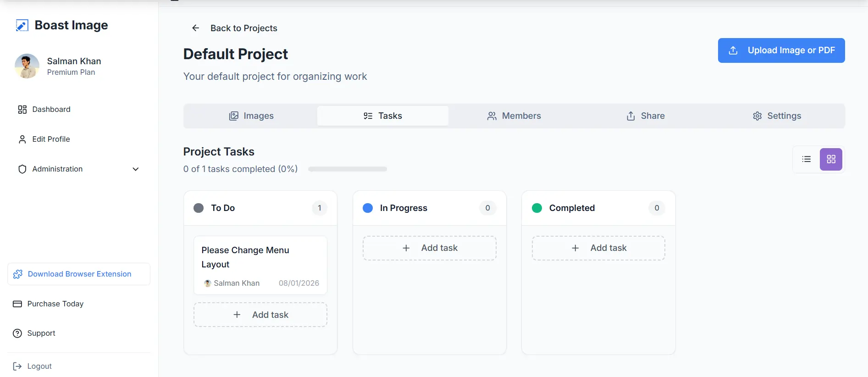Click the Support question mark icon

click(x=17, y=333)
